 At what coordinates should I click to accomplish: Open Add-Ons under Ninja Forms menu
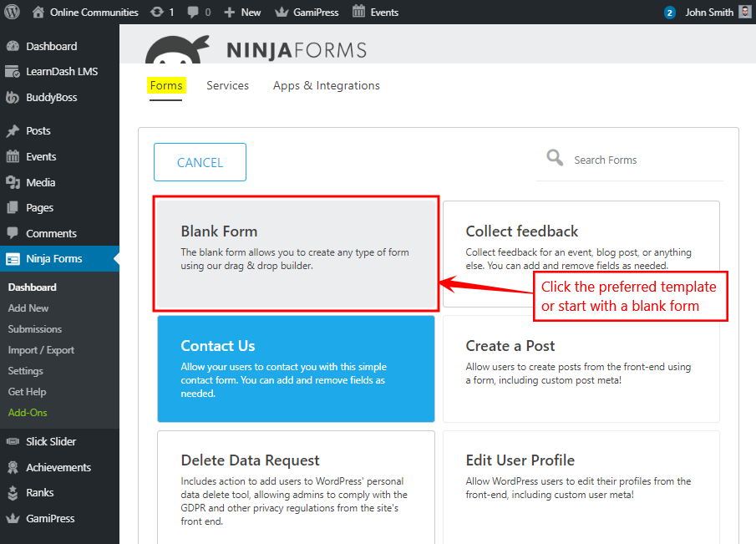pyautogui.click(x=30, y=412)
